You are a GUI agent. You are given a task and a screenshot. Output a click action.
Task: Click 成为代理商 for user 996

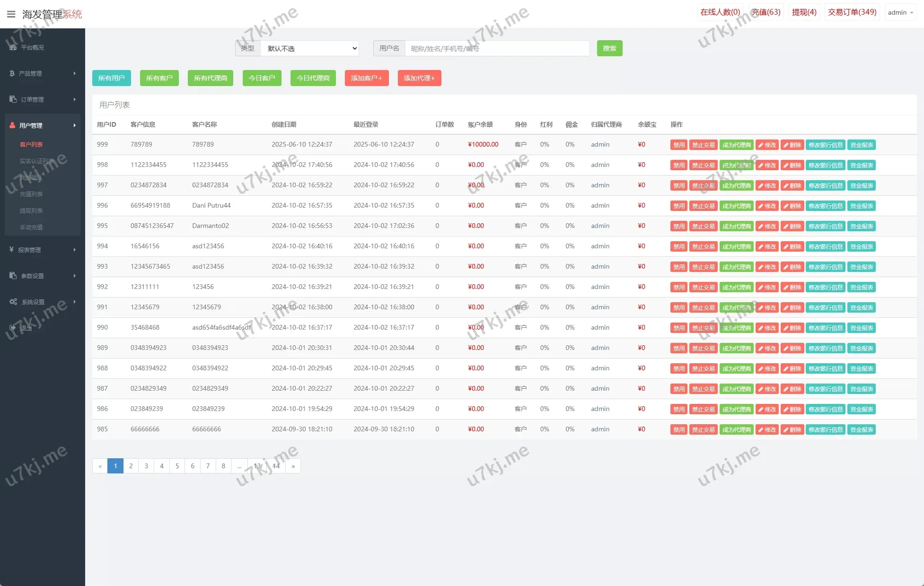pyautogui.click(x=736, y=206)
